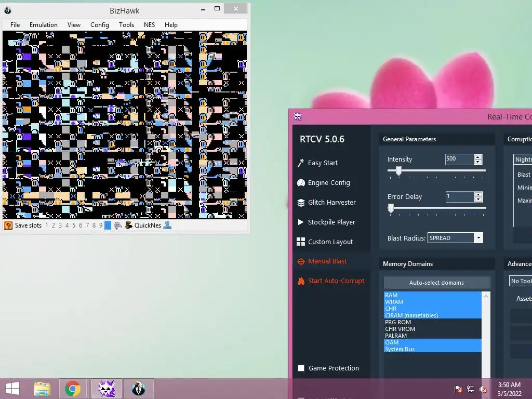Open Stockpile Player
This screenshot has height=399, width=532.
(326, 222)
